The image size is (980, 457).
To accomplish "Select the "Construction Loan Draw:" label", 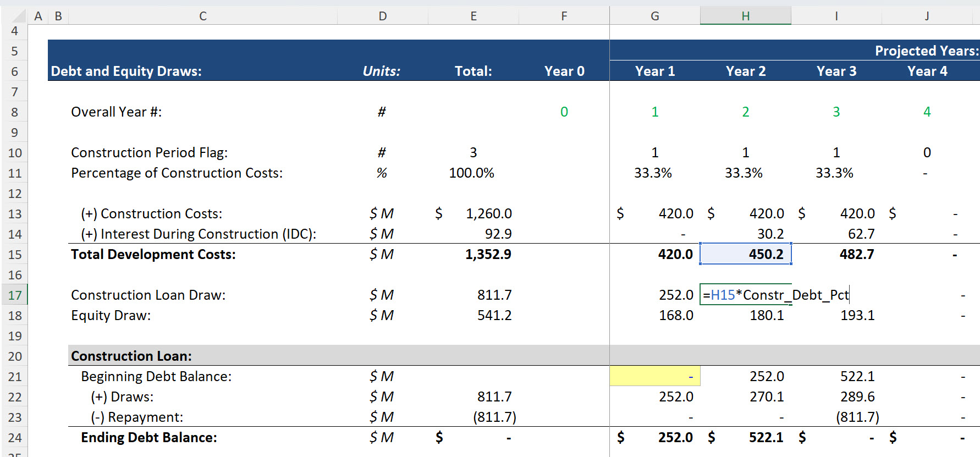I will [x=148, y=295].
